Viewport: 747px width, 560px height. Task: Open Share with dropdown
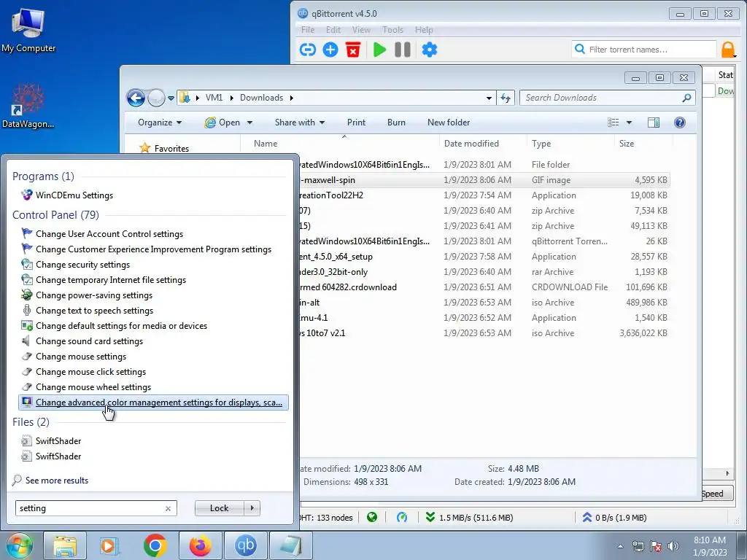[x=300, y=122]
